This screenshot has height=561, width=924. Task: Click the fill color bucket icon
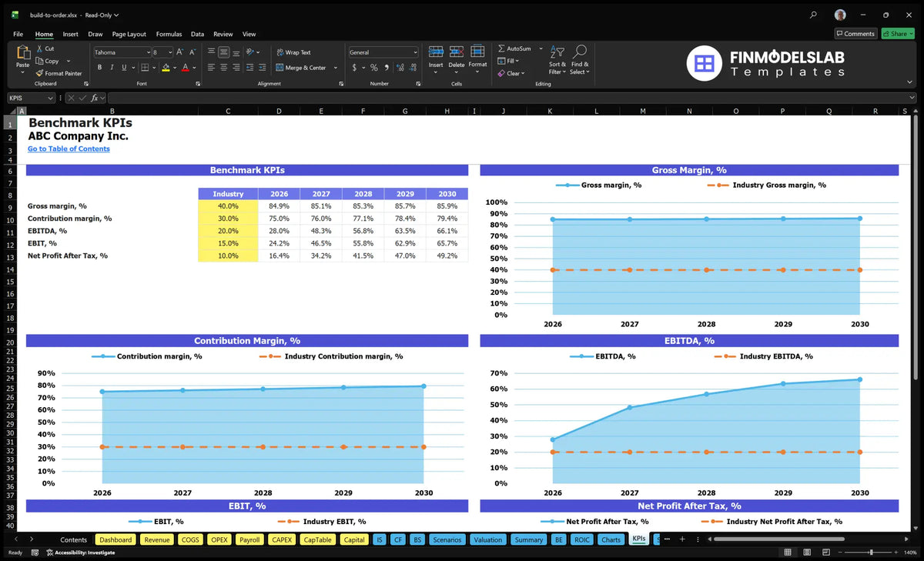(166, 68)
